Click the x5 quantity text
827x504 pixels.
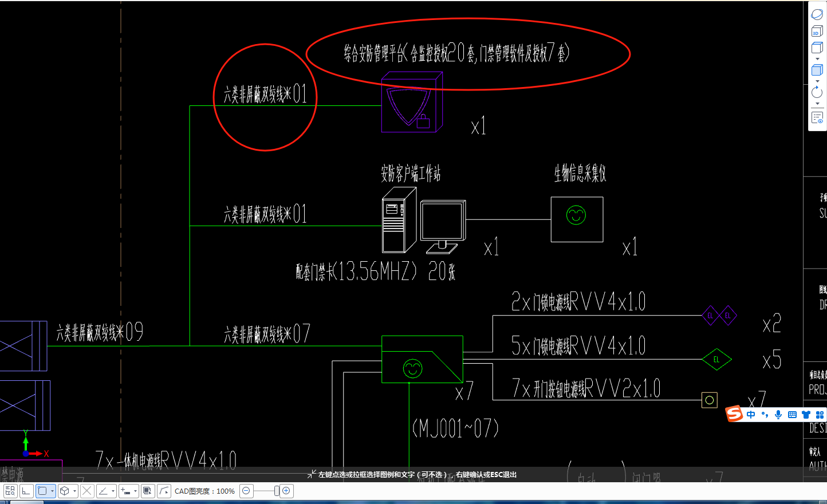(x=772, y=360)
